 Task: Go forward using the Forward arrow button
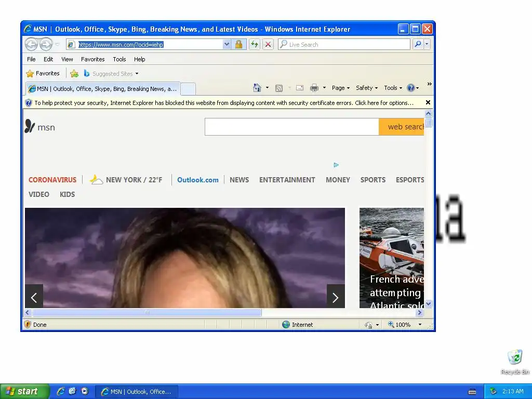pyautogui.click(x=46, y=44)
